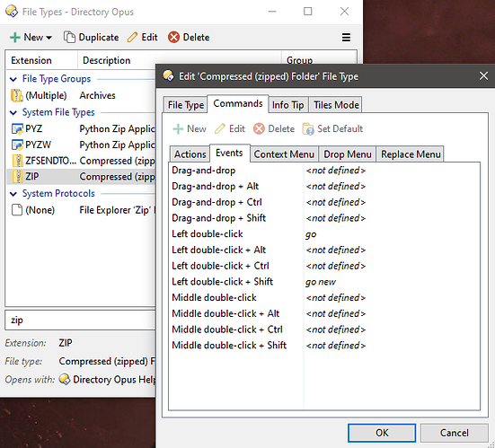Select the (Multiple) Archives group row
Image resolution: width=495 pixels, height=448 pixels.
[x=81, y=95]
